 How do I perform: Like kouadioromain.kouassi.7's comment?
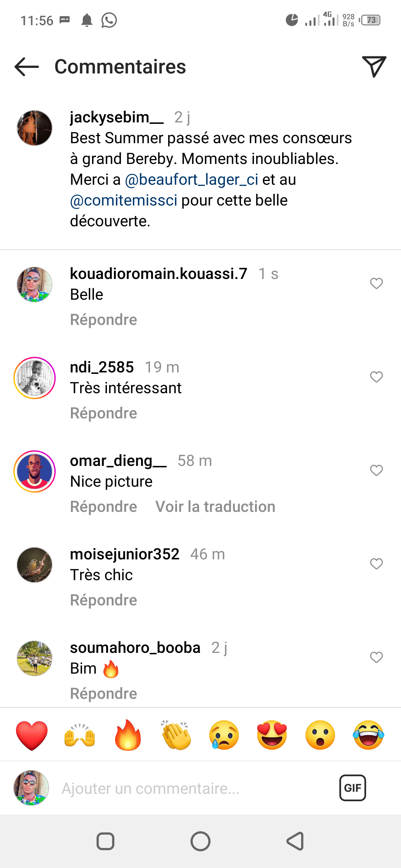(x=376, y=283)
